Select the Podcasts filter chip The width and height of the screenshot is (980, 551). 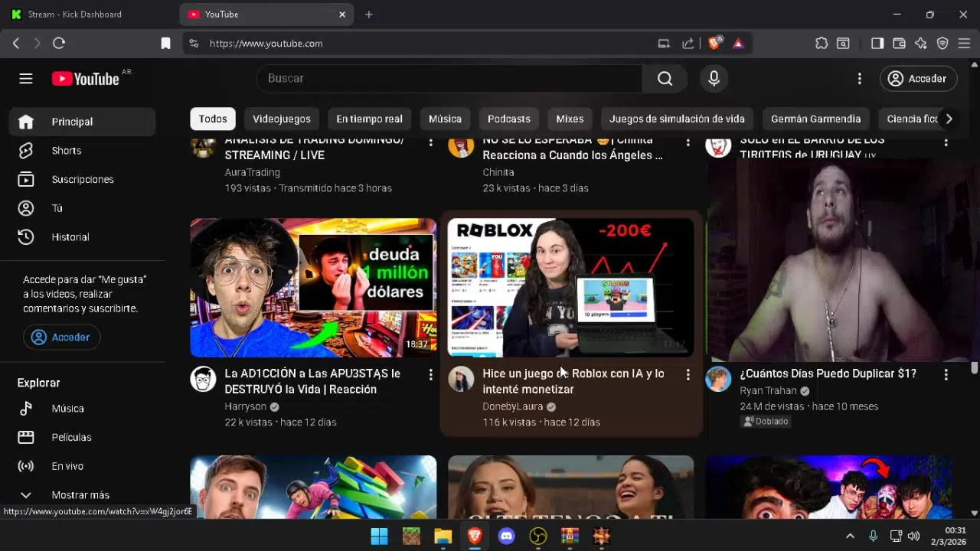(509, 119)
